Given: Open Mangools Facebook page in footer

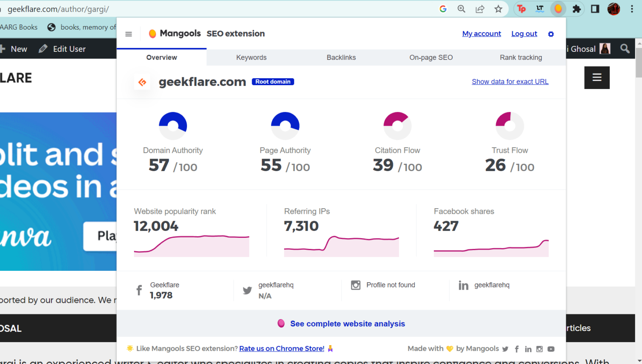Looking at the screenshot, I should click(517, 349).
